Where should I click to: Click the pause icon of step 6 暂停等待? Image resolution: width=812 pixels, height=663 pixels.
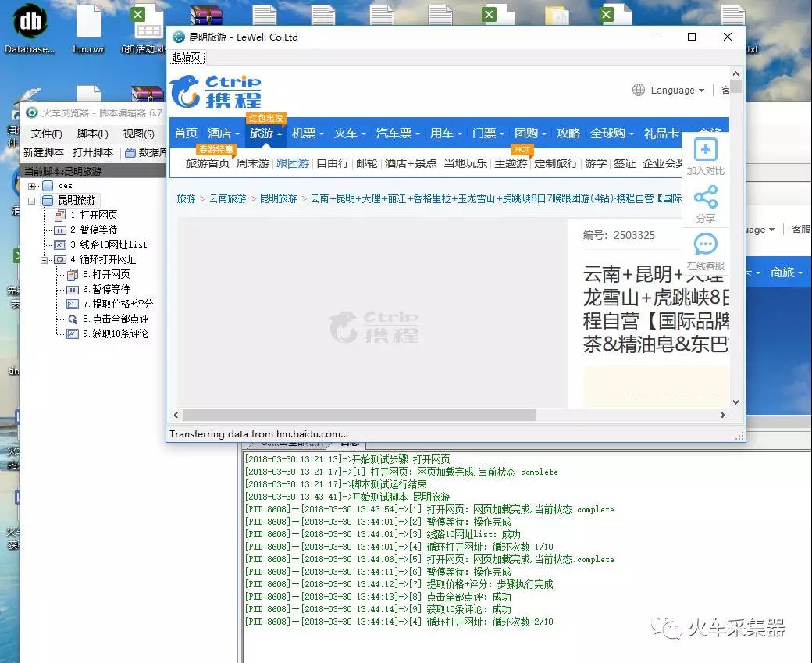pyautogui.click(x=73, y=290)
